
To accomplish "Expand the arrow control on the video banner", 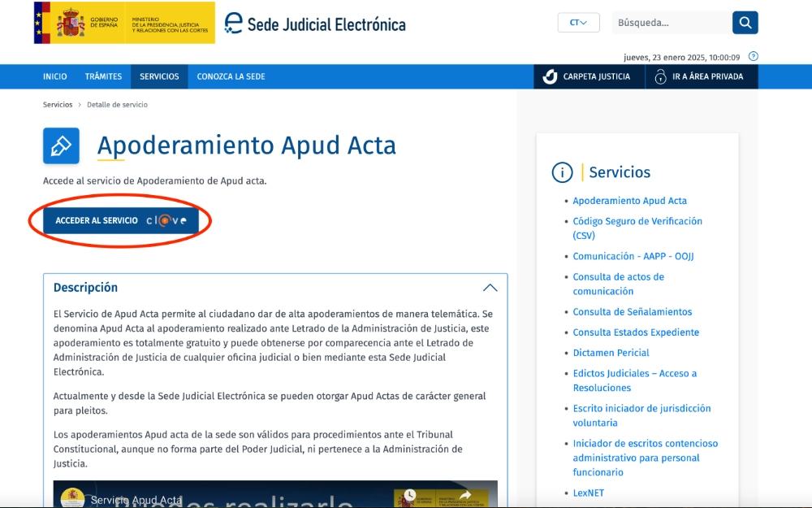I will click(465, 494).
